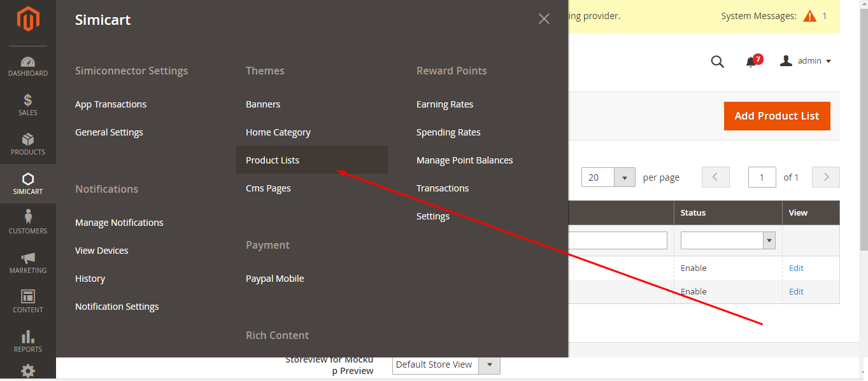This screenshot has height=381, width=868.
Task: Open General Settings menu item
Action: click(x=109, y=132)
